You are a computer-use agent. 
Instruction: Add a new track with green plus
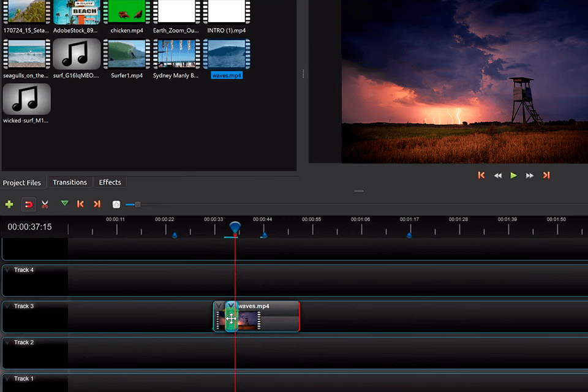9,205
